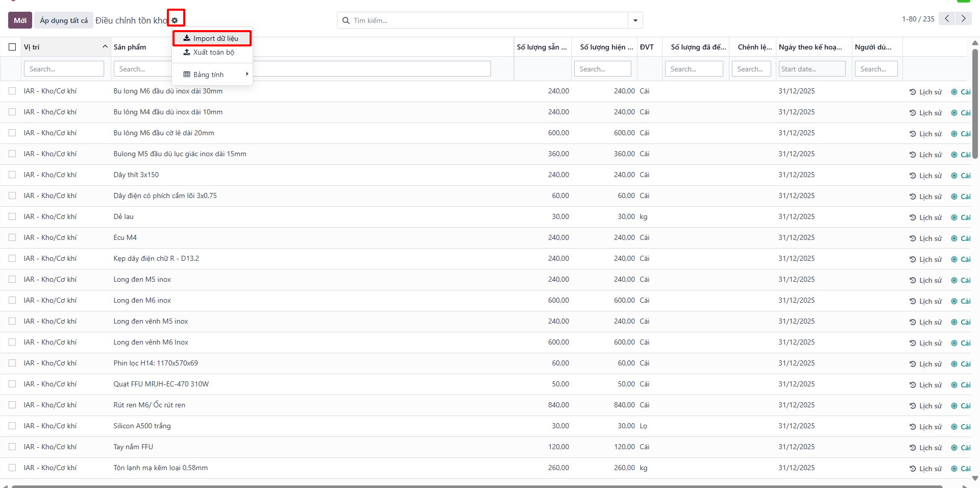Screen dimensions: 980x488
Task: Check the Long đen vênh M6 Inox row
Action: 12,342
